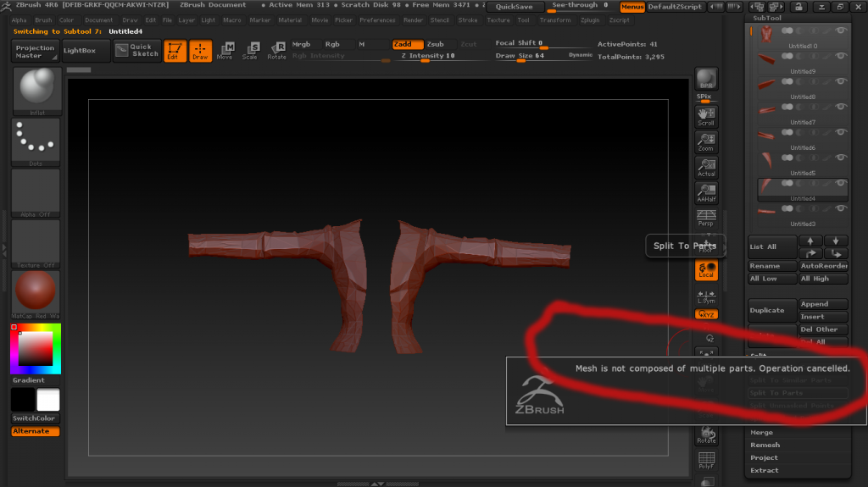The height and width of the screenshot is (487, 868).
Task: Open Projection Master dropdown
Action: click(35, 51)
